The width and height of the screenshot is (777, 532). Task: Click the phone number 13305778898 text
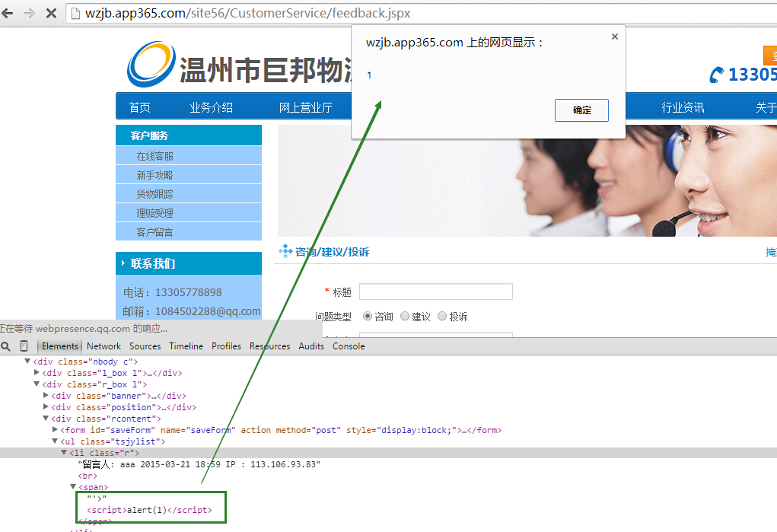point(188,292)
